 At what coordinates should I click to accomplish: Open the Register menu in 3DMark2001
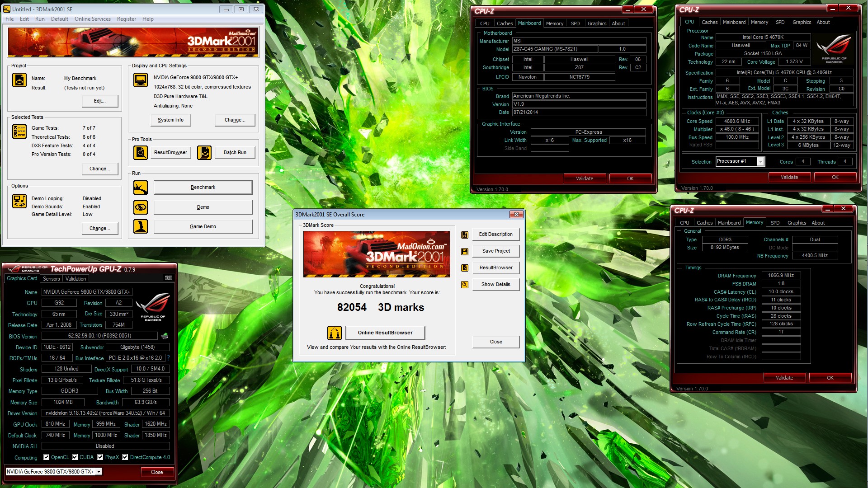pyautogui.click(x=127, y=19)
